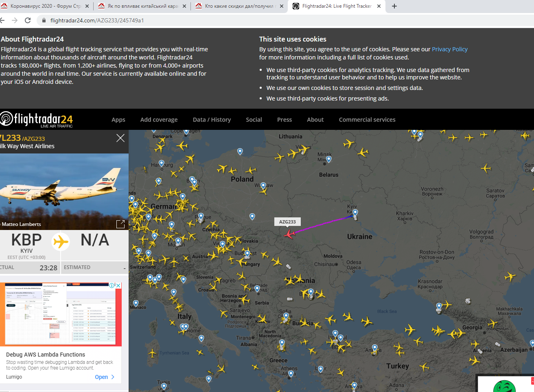Switch to the 'Коронавирус 2020 - Форум' tab
Screen dimensions: 534x392
[x=45, y=6]
